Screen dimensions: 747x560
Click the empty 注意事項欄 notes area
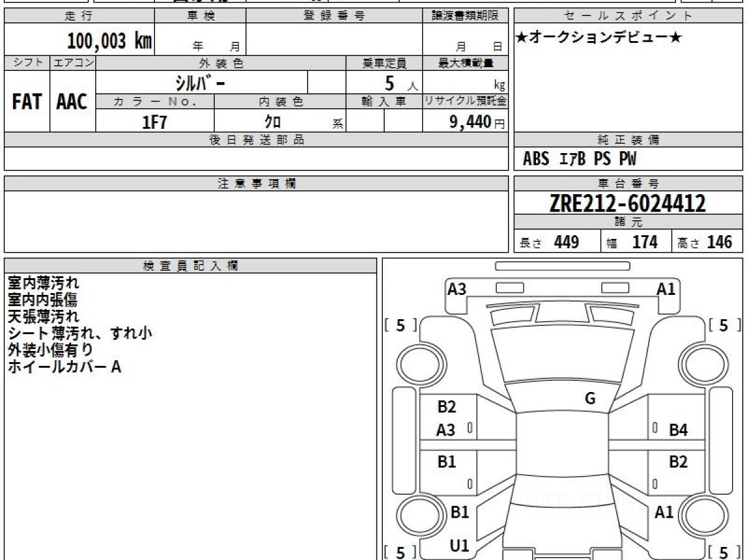click(x=256, y=222)
